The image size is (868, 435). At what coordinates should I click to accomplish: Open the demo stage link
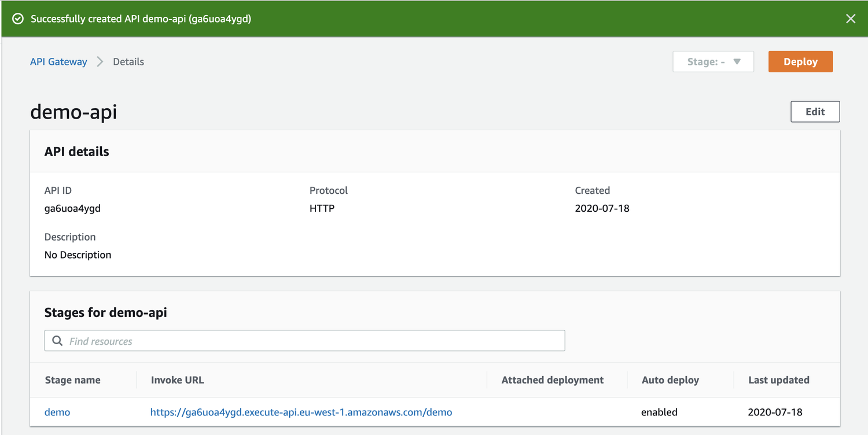pos(57,412)
